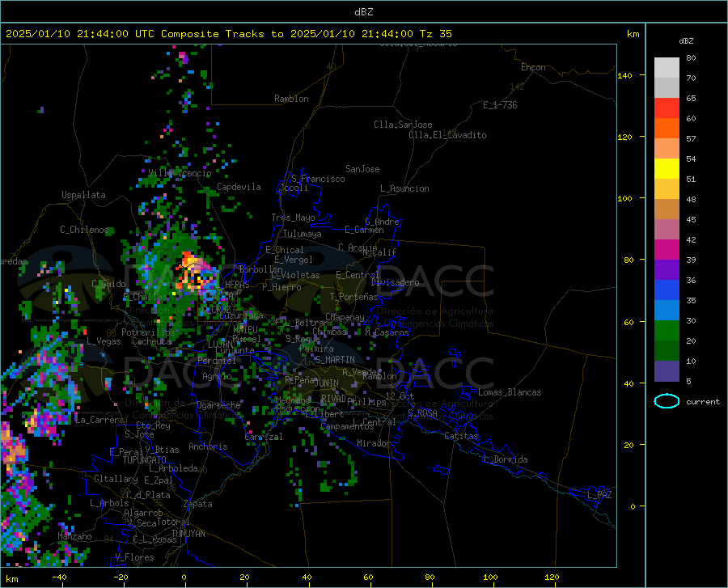728x588 pixels.
Task: Click the 'Mirador' place label
Action: click(374, 443)
